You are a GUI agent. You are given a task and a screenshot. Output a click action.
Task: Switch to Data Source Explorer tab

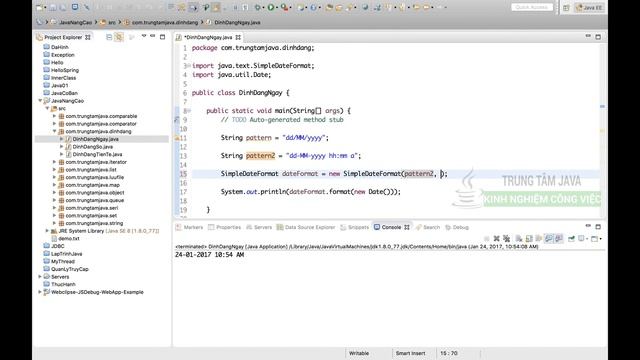306,227
